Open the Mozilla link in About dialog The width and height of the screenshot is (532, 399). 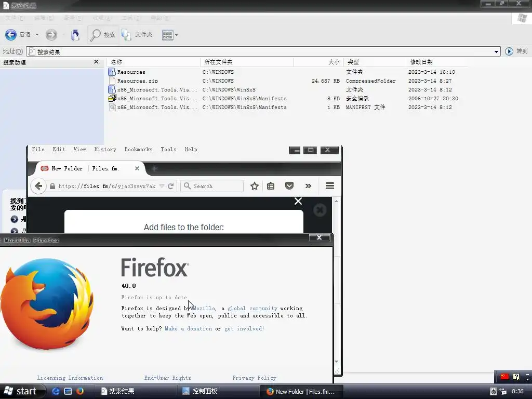203,308
